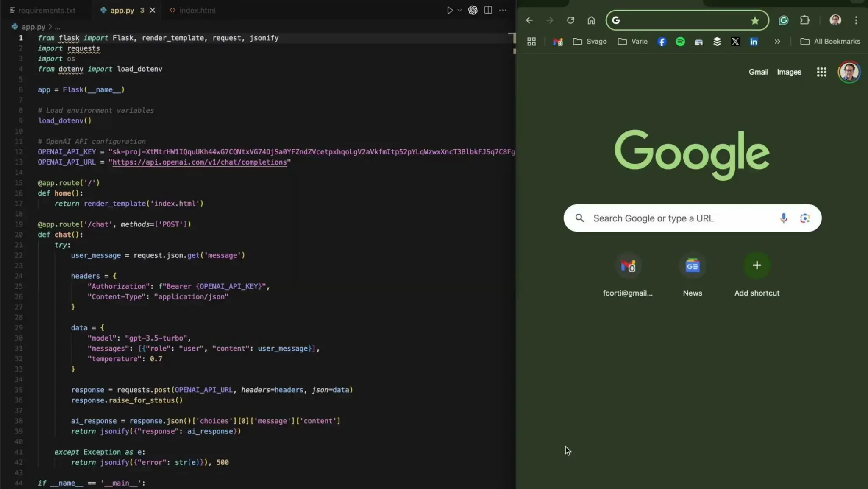The image size is (868, 489).
Task: Click the Google search input field
Action: tap(678, 218)
